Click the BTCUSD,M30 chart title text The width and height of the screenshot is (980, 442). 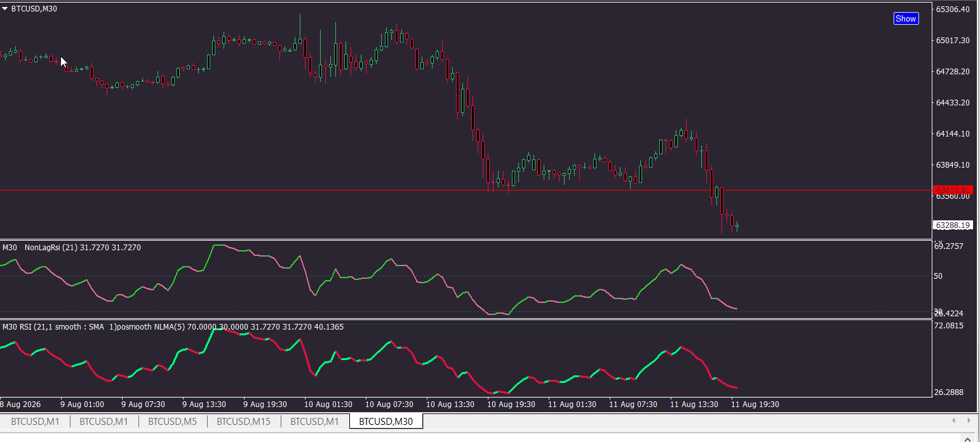tap(34, 9)
